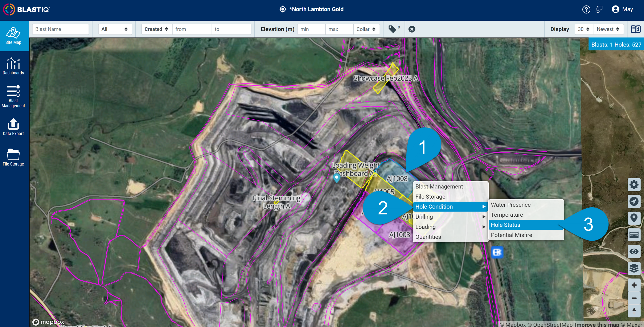644x327 pixels.
Task: Click the OpenStreetMap attribution link
Action: click(x=550, y=324)
